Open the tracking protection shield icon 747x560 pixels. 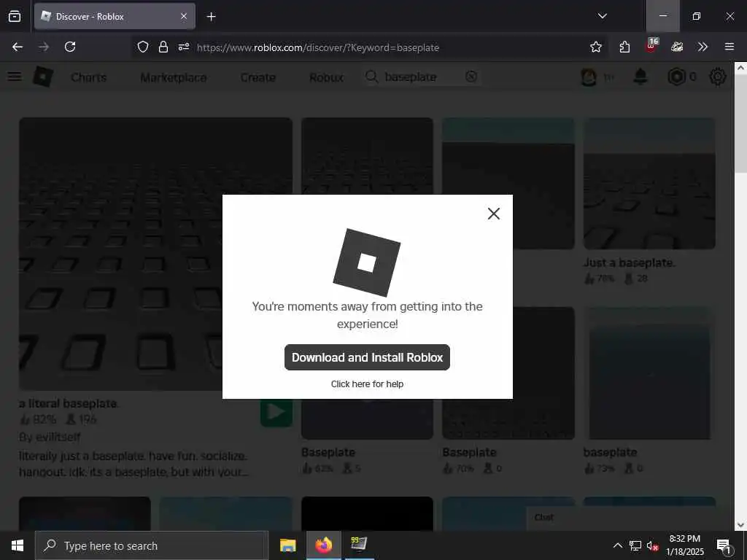coord(143,47)
